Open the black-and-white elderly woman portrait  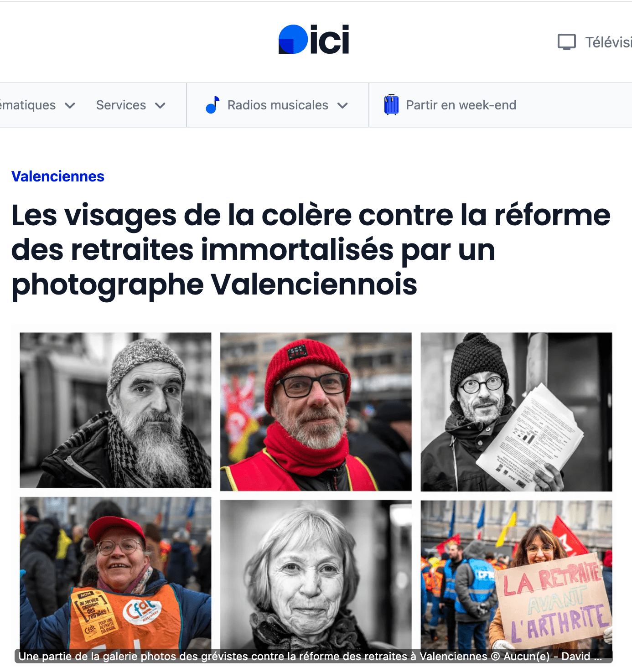tap(316, 575)
